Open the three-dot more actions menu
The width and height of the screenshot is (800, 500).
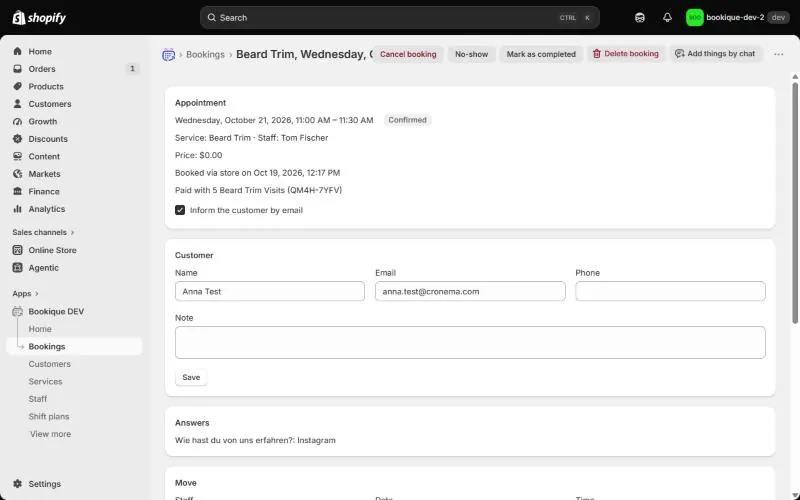[778, 54]
